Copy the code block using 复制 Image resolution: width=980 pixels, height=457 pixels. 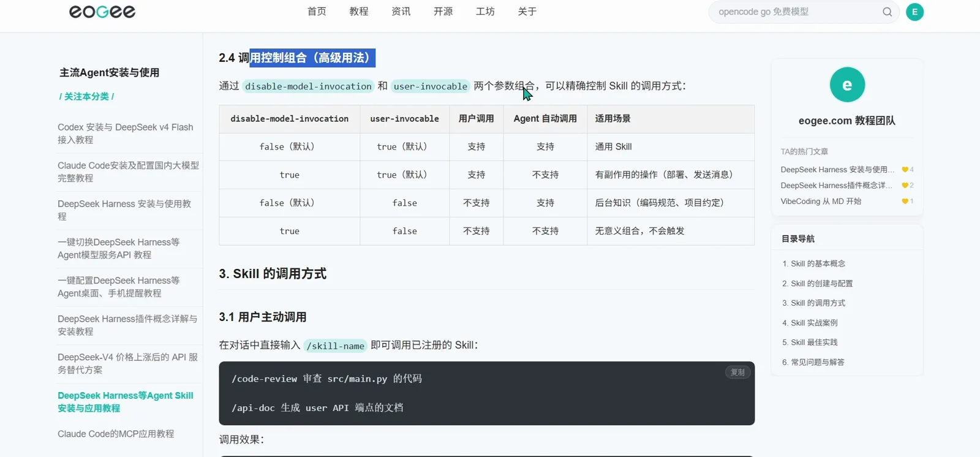(x=737, y=372)
